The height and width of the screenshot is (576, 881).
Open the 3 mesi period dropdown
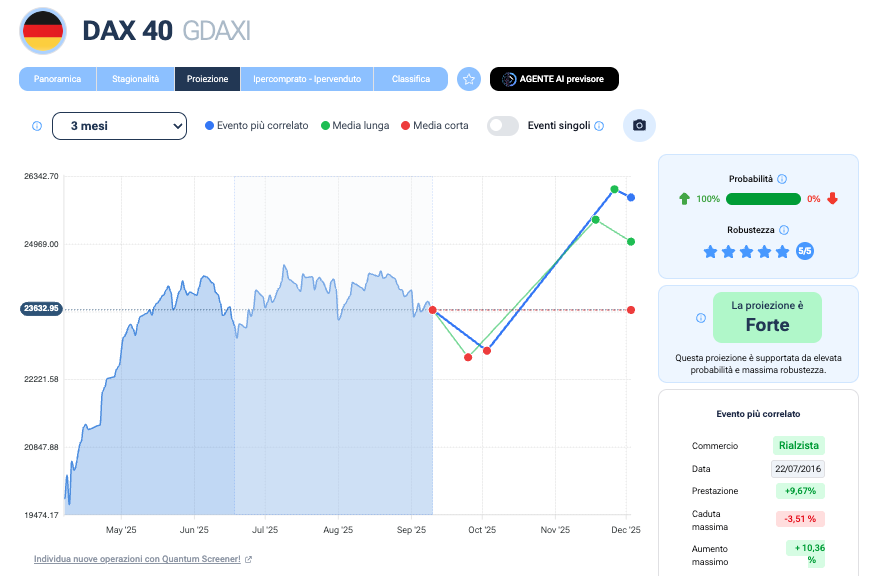[x=119, y=126]
